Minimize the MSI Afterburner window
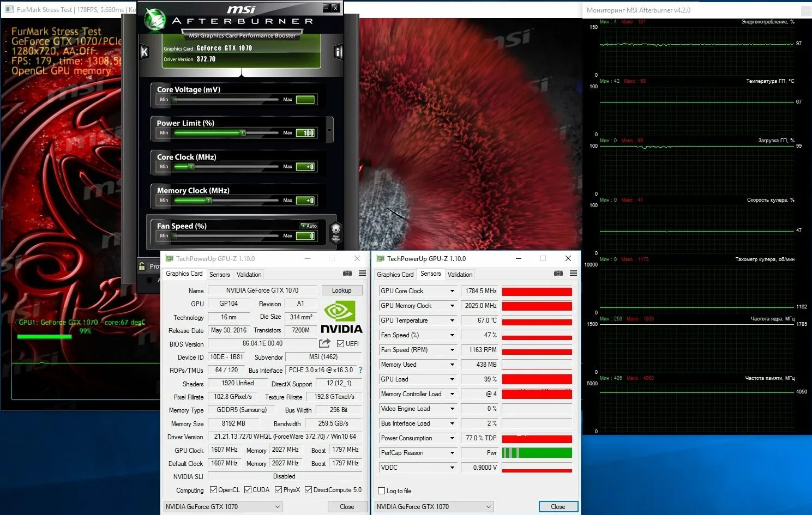This screenshot has height=515, width=812. (326, 8)
